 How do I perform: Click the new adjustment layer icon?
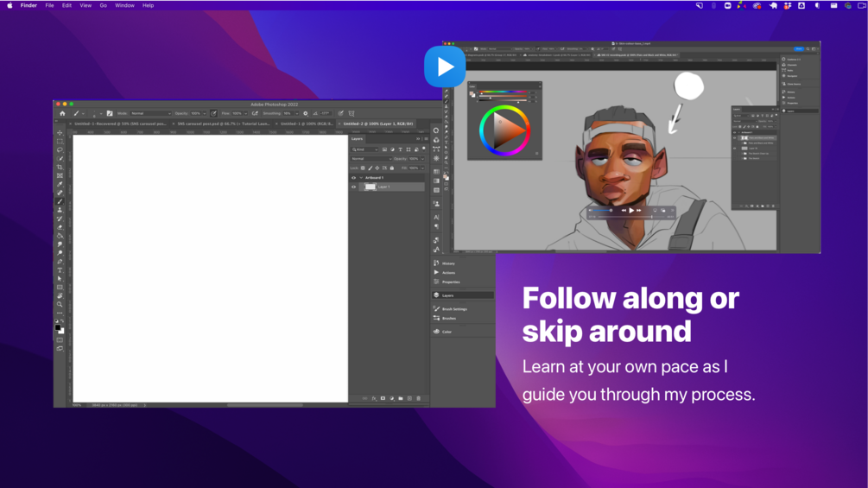pyautogui.click(x=392, y=398)
